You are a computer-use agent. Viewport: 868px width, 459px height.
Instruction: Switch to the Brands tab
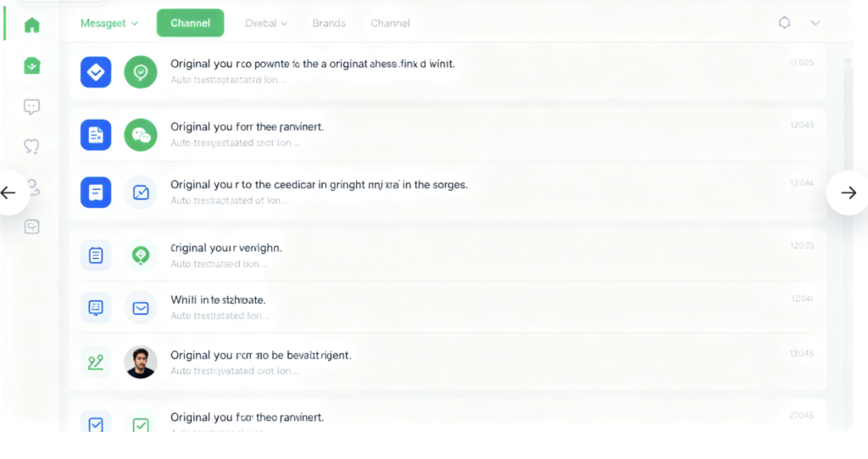tap(329, 23)
